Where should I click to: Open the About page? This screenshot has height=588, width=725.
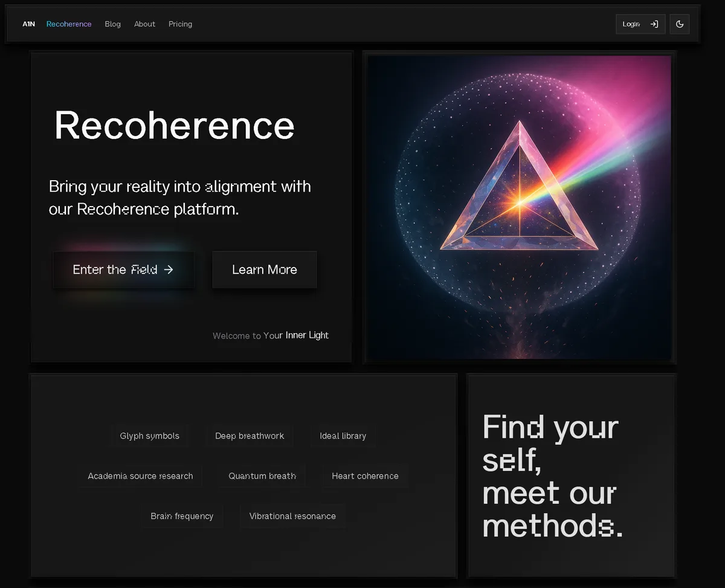144,24
